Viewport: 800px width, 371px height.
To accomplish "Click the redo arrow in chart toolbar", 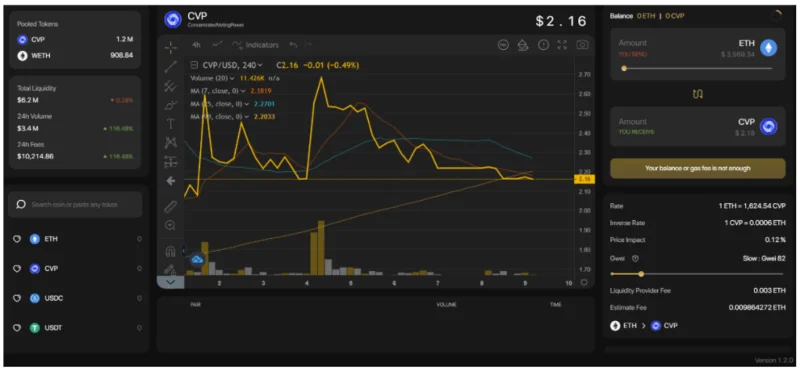I will [308, 45].
